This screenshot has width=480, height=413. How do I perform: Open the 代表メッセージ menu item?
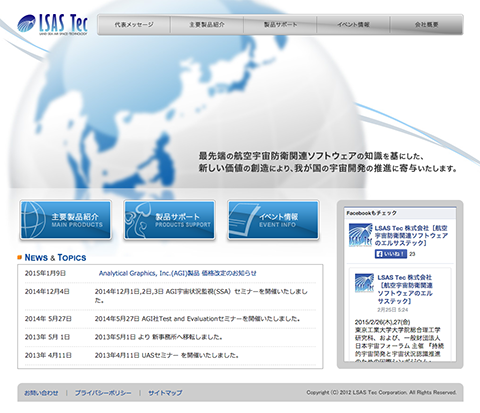pyautogui.click(x=134, y=24)
